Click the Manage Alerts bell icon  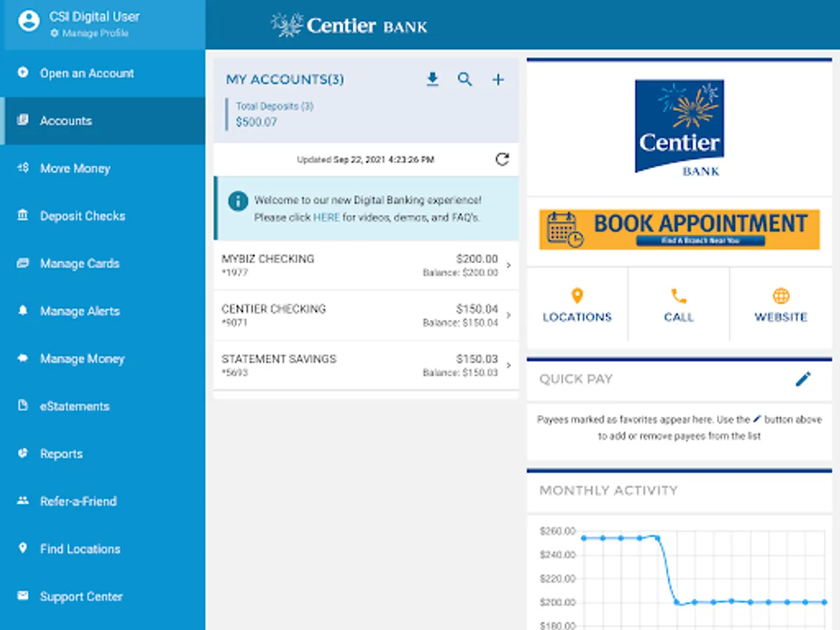(23, 310)
